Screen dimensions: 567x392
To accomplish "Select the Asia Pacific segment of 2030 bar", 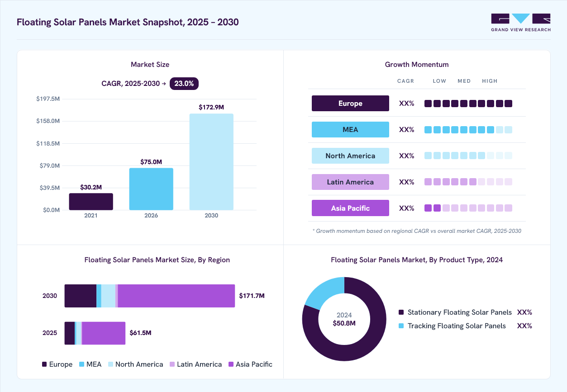I will [176, 296].
